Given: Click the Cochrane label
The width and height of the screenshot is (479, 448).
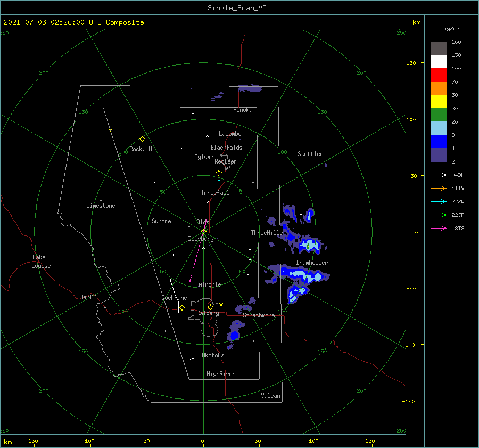Looking at the screenshot, I should (x=174, y=298).
